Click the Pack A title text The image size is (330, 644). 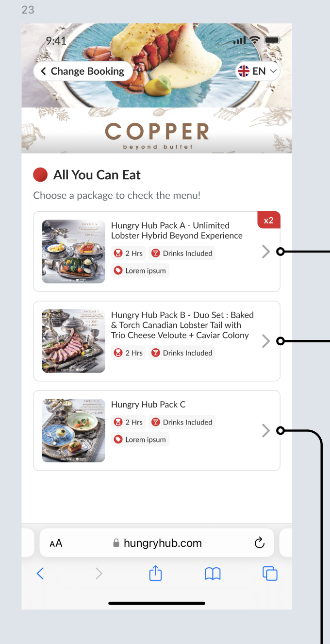(177, 230)
